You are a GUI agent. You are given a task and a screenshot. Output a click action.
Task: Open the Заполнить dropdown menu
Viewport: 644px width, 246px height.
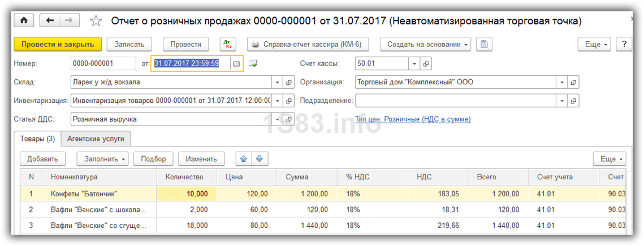click(102, 158)
